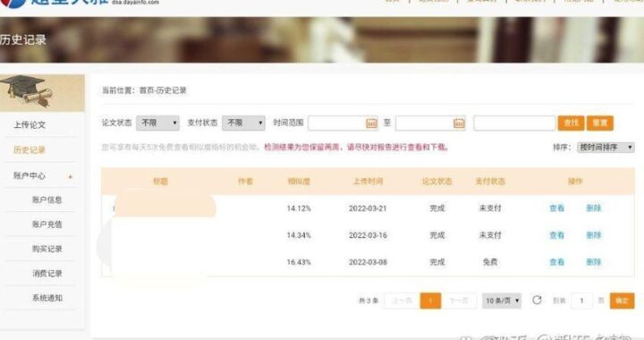The height and width of the screenshot is (340, 644).
Task: Focus the end date input field
Action: (430, 123)
